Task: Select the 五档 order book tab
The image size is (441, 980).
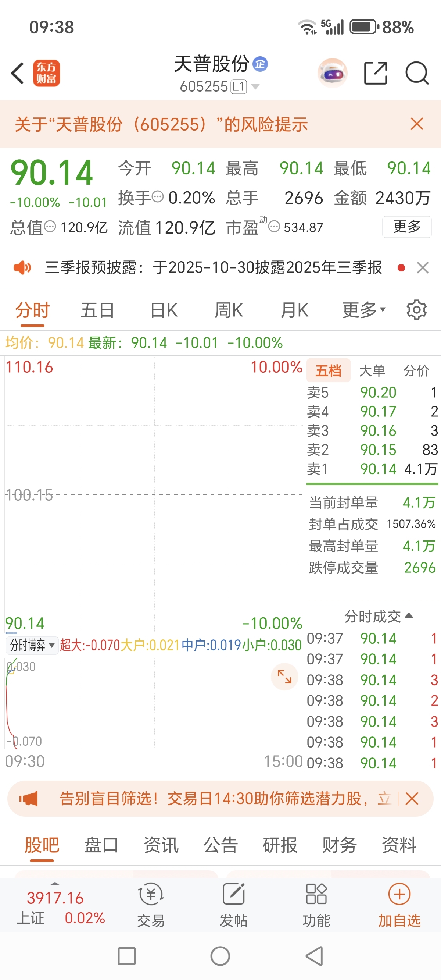Action: tap(329, 370)
